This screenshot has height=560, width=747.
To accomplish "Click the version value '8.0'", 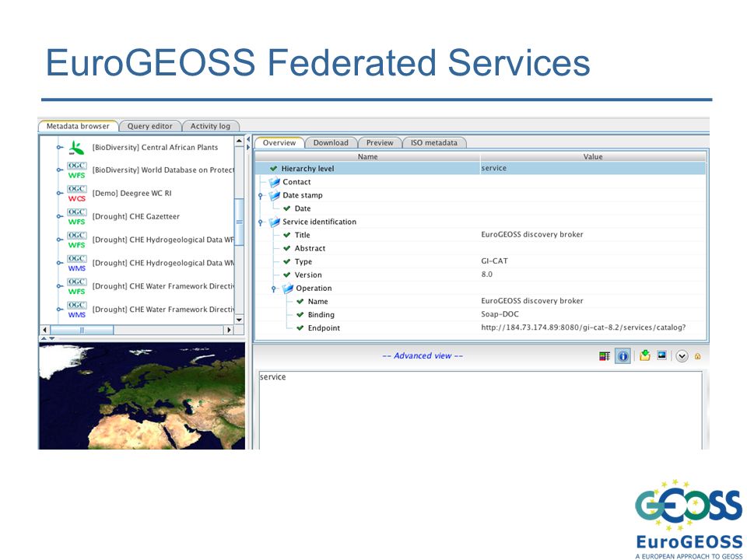I will coord(487,275).
